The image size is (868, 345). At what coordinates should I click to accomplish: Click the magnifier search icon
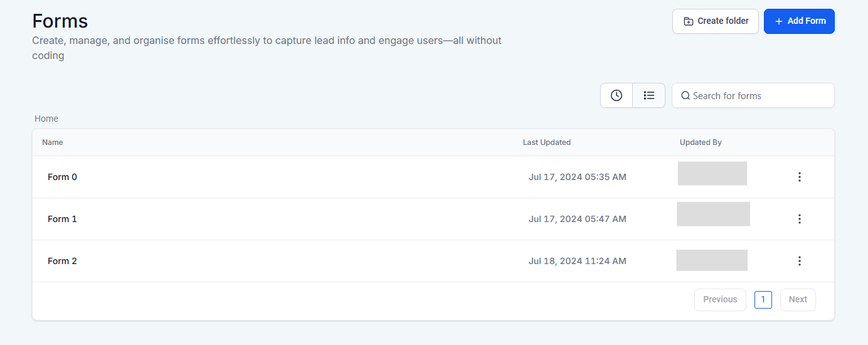pos(685,96)
